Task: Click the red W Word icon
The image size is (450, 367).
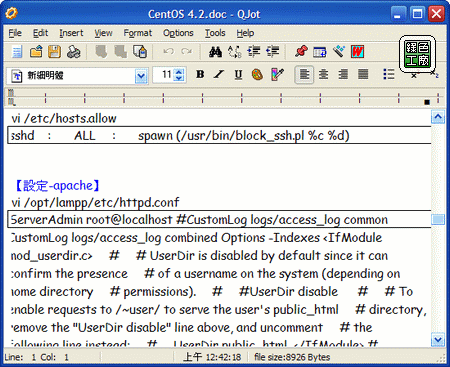Action: tap(357, 52)
